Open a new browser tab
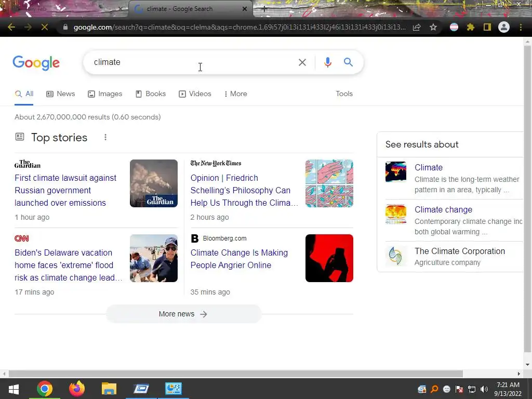 (264, 9)
